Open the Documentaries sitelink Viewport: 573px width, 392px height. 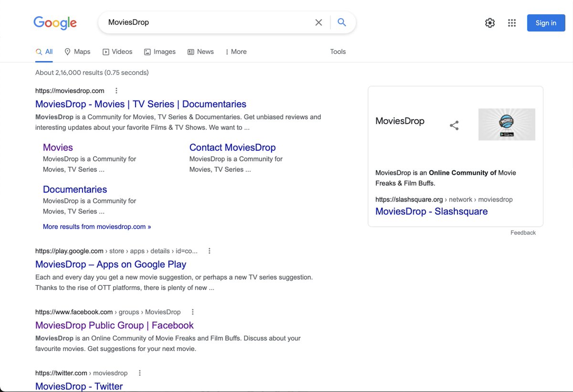coord(75,190)
